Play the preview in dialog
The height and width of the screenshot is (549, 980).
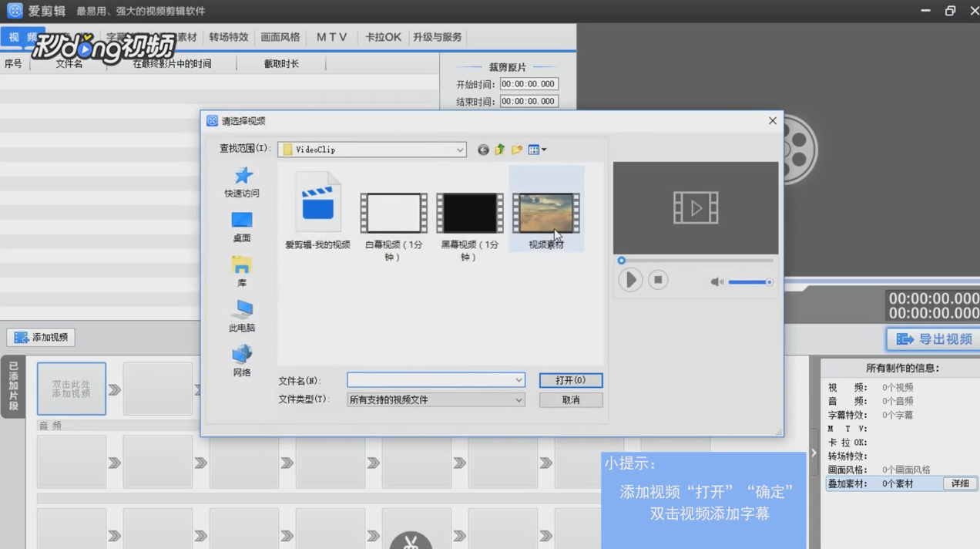click(630, 280)
